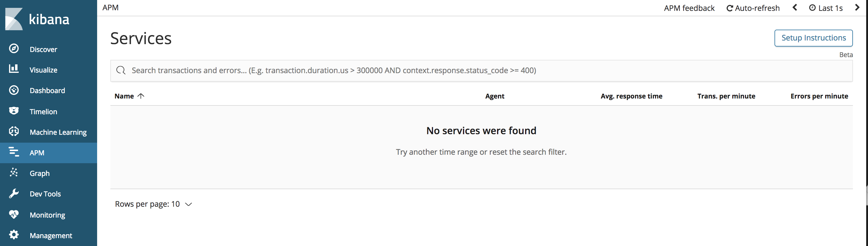
Task: Toggle Auto-refresh
Action: pos(753,8)
